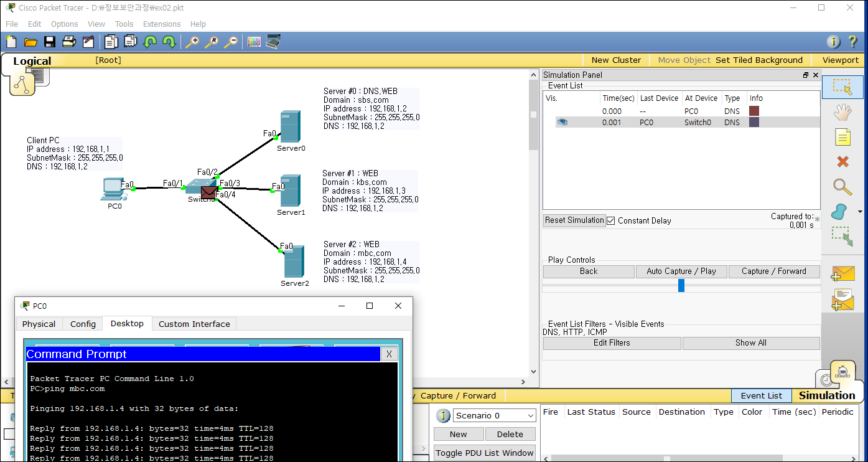Select the Add Complex PDU icon
The width and height of the screenshot is (868, 462).
pyautogui.click(x=842, y=299)
